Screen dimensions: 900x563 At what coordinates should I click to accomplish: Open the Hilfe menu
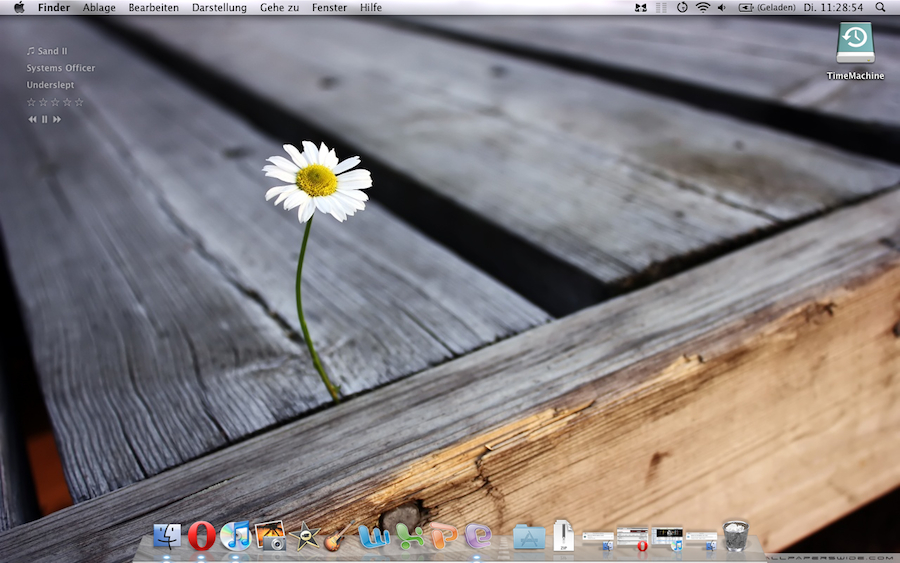[x=371, y=7]
